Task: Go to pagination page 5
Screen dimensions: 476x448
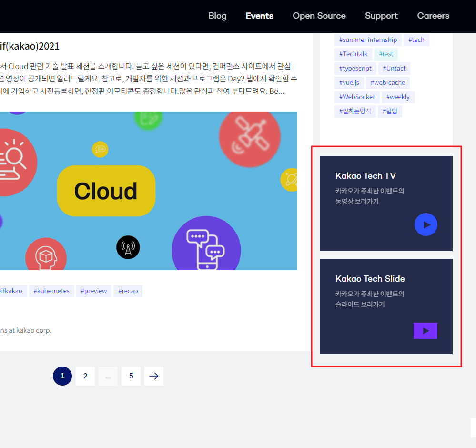Action: point(131,376)
